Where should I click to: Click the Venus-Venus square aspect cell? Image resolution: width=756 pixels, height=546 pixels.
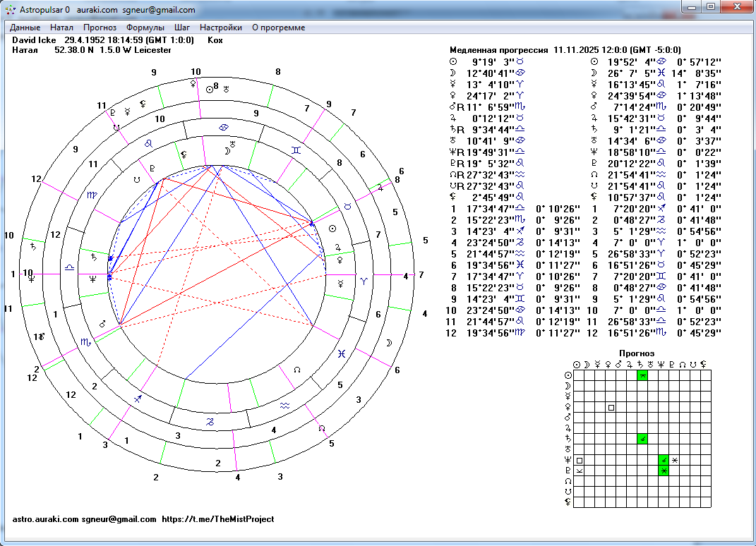point(611,408)
